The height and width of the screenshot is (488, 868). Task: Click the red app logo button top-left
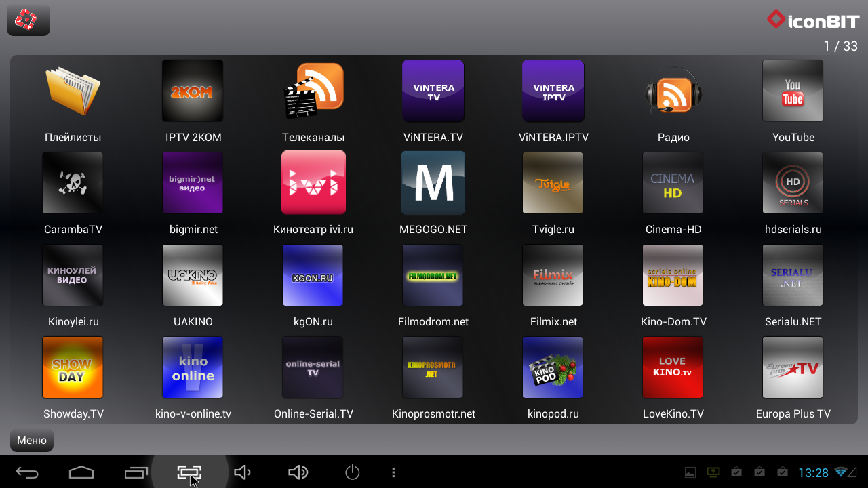point(28,20)
